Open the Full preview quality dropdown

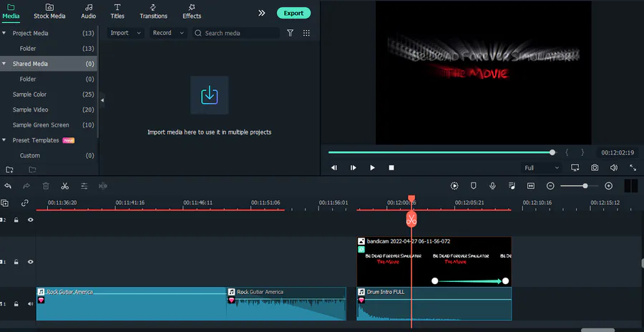(542, 167)
